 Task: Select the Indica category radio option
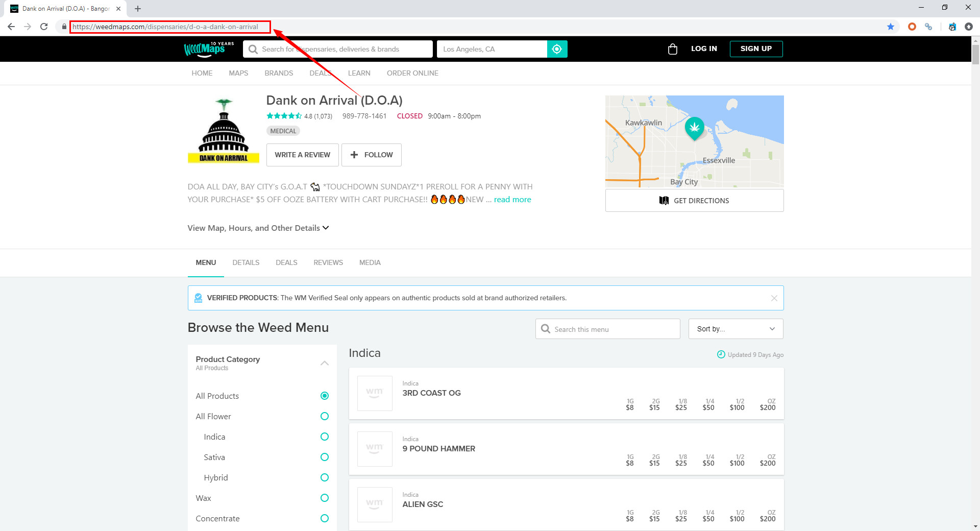325,437
